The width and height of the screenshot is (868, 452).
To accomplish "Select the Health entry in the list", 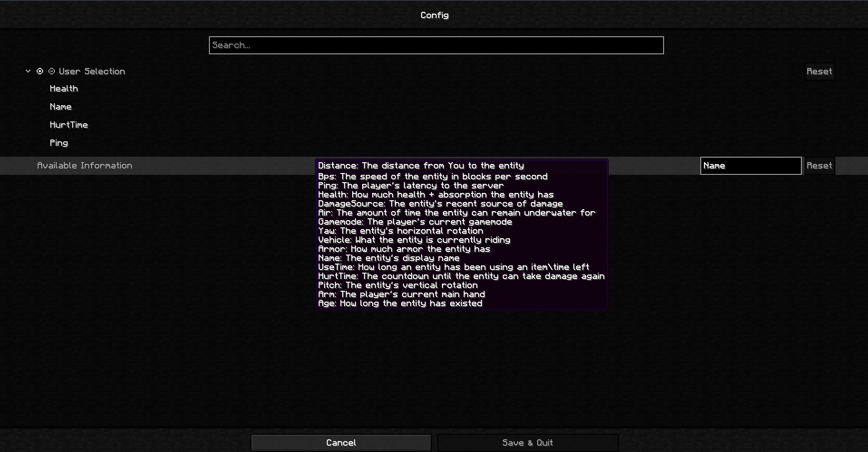I will (64, 89).
